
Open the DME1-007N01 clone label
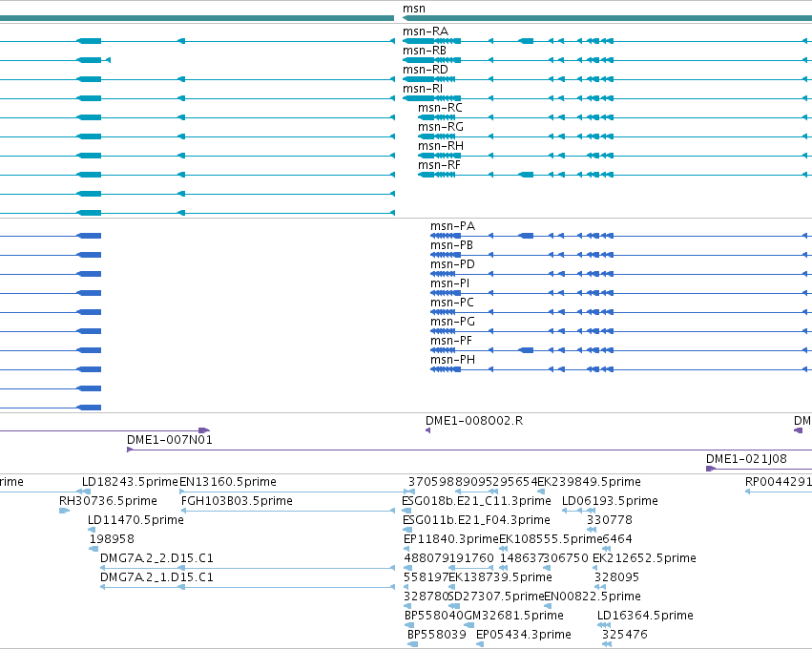click(169, 440)
